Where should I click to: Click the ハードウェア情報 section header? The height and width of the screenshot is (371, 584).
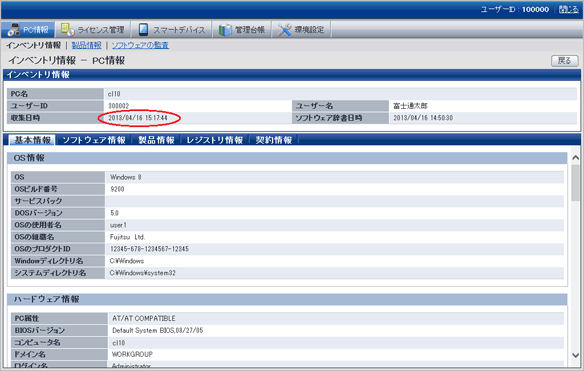tap(287, 299)
